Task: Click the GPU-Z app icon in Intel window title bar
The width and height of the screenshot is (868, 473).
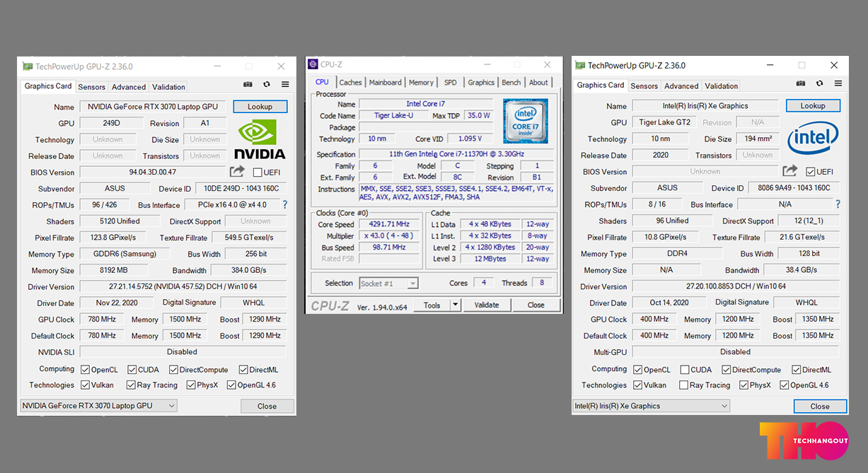Action: tap(580, 66)
